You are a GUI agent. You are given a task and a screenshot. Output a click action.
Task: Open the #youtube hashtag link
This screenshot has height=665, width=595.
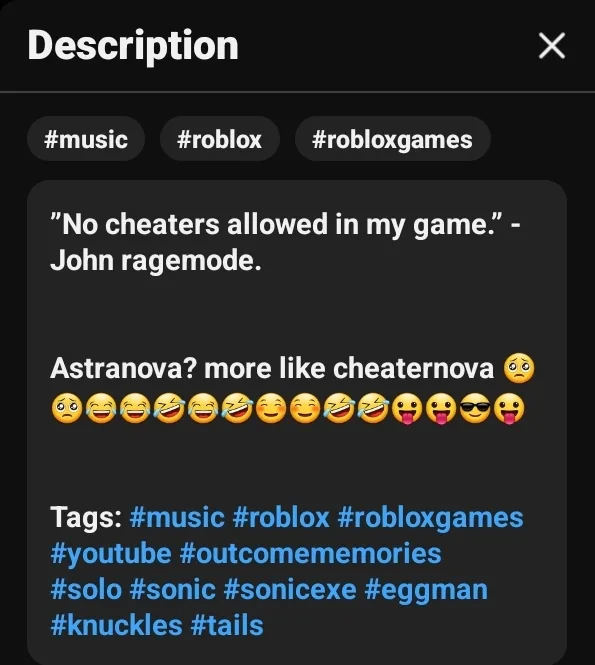coord(111,553)
